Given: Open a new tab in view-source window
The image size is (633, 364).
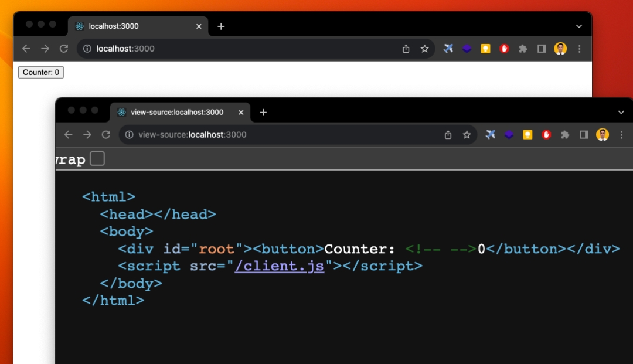Looking at the screenshot, I should [263, 113].
